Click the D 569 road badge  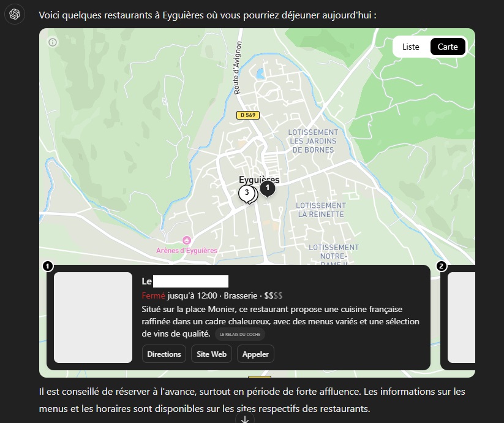point(247,115)
